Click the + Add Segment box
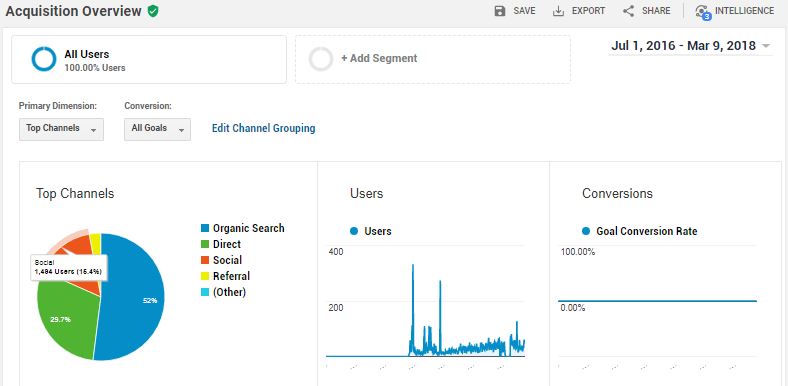The width and height of the screenshot is (788, 386). 433,59
